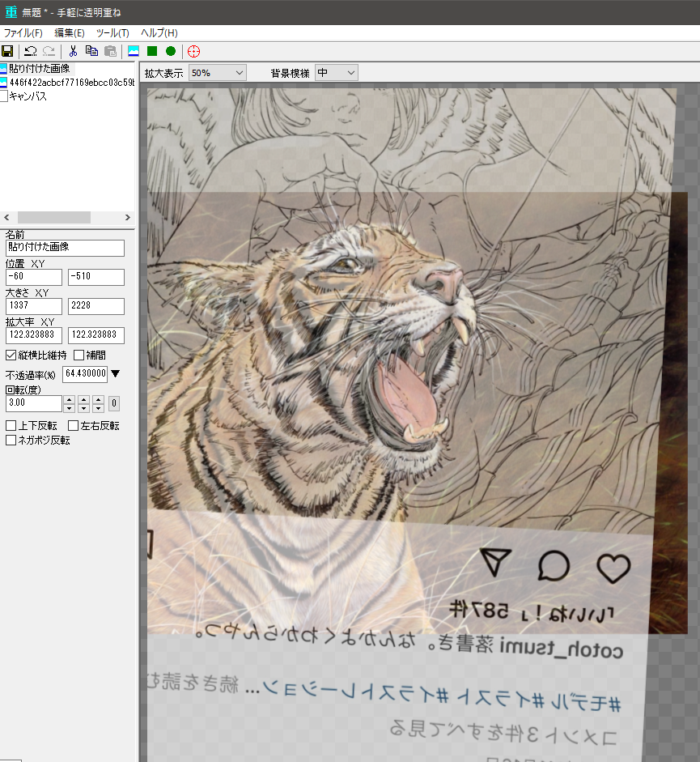Click the right 122.323883 scale Y field

click(x=96, y=335)
